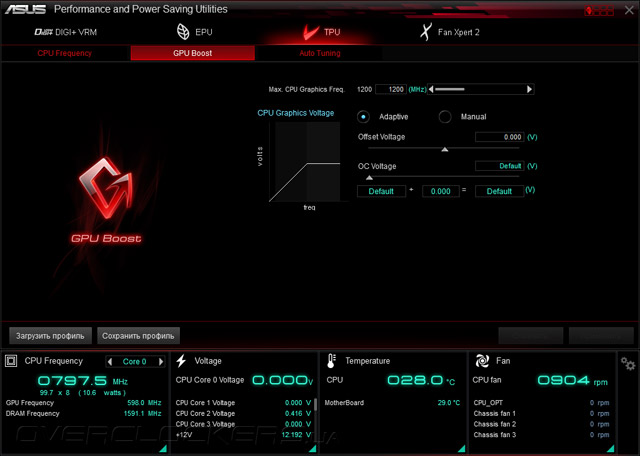
Task: Click the resulting Default total voltage box
Action: pos(499,191)
